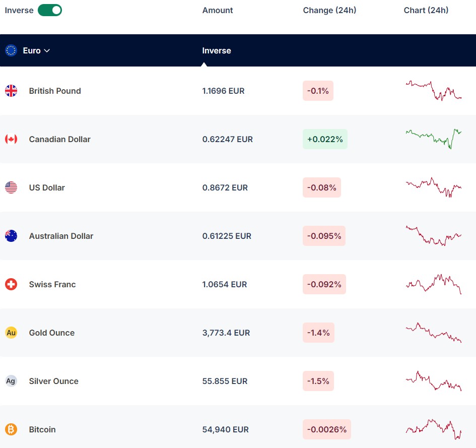The width and height of the screenshot is (476, 448).
Task: Click the US Dollar flag icon
Action: coord(11,187)
